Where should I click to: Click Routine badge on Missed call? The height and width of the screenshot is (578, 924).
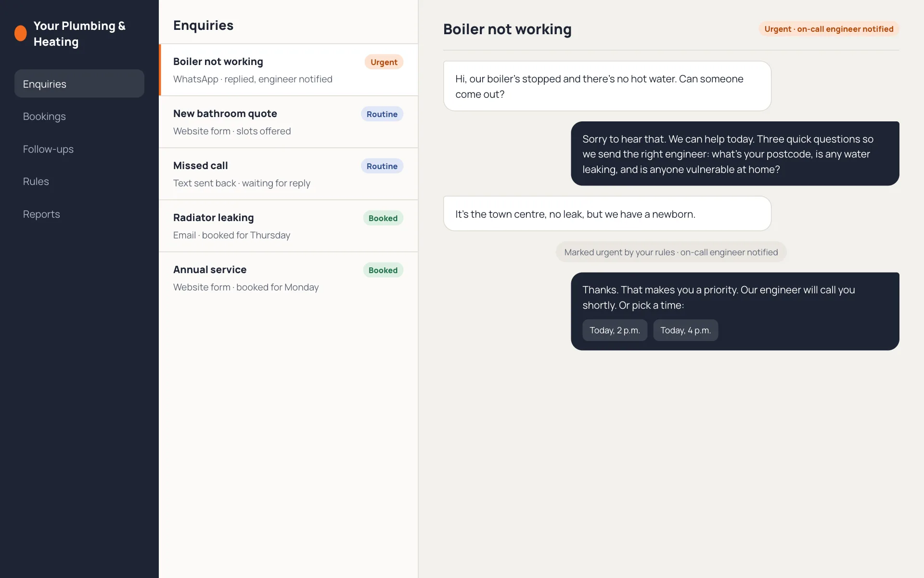382,166
